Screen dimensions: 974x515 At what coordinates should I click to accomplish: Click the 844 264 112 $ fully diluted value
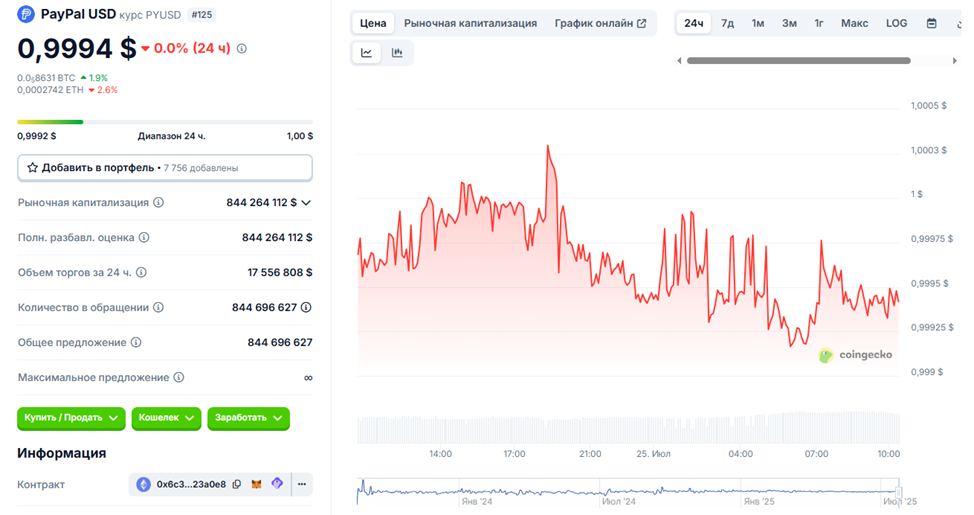[x=277, y=237]
